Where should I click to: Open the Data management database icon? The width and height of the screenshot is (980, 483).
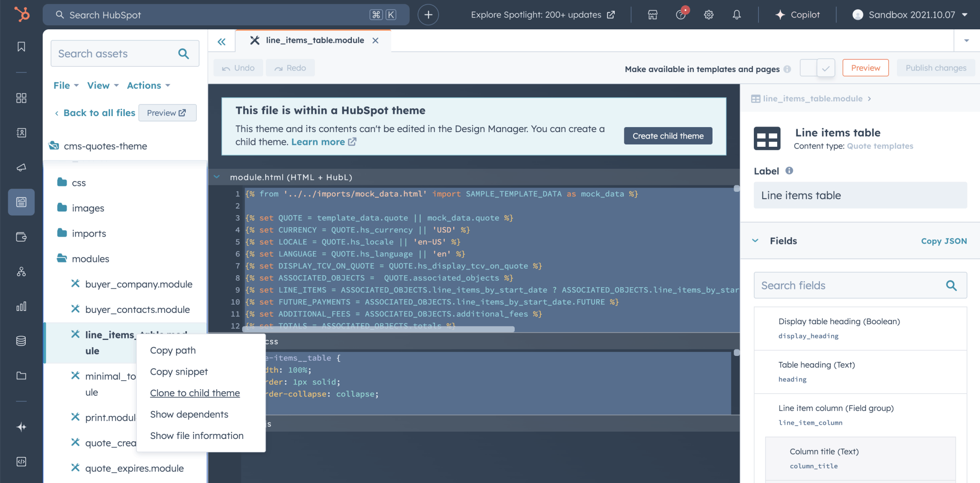coord(21,341)
